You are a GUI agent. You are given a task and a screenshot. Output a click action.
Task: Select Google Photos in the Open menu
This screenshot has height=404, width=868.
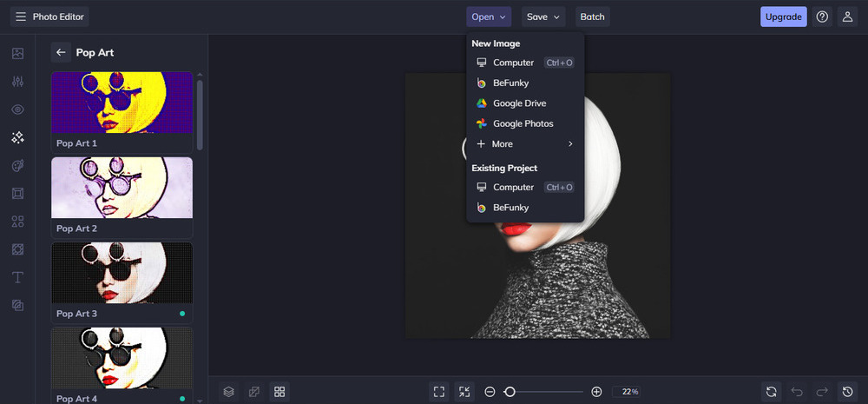(523, 123)
